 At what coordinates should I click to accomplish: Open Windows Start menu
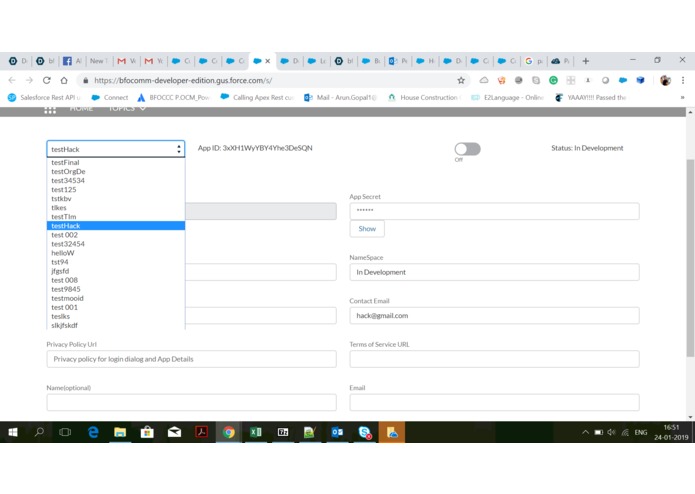pos(13,432)
